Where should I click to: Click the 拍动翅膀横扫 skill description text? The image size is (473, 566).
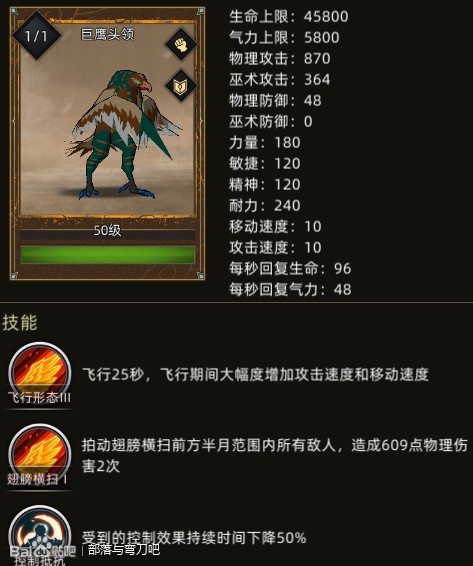click(x=275, y=456)
